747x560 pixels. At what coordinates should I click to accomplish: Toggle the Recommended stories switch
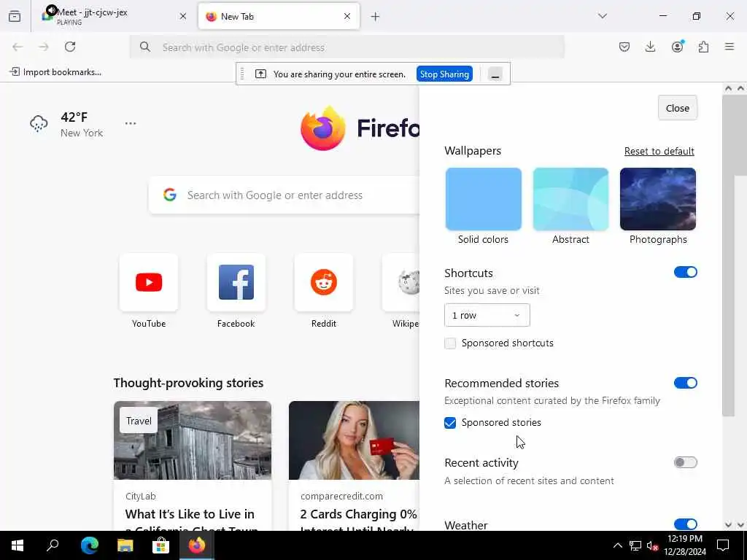(686, 383)
